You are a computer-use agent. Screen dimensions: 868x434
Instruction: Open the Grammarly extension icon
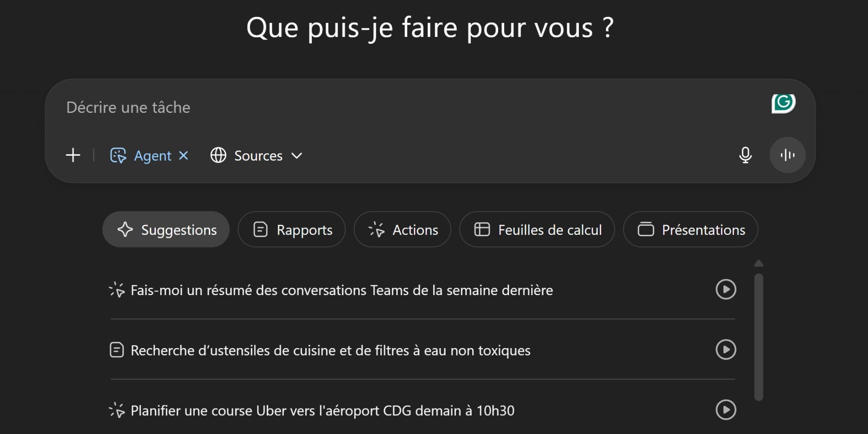click(783, 103)
